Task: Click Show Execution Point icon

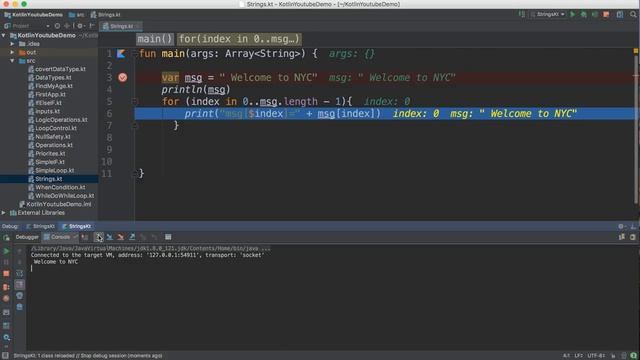Action: [x=85, y=237]
